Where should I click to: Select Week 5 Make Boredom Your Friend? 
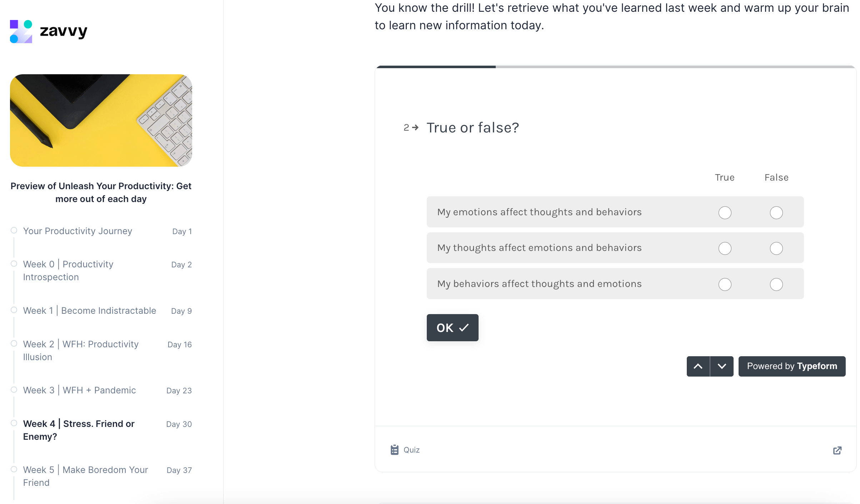85,476
